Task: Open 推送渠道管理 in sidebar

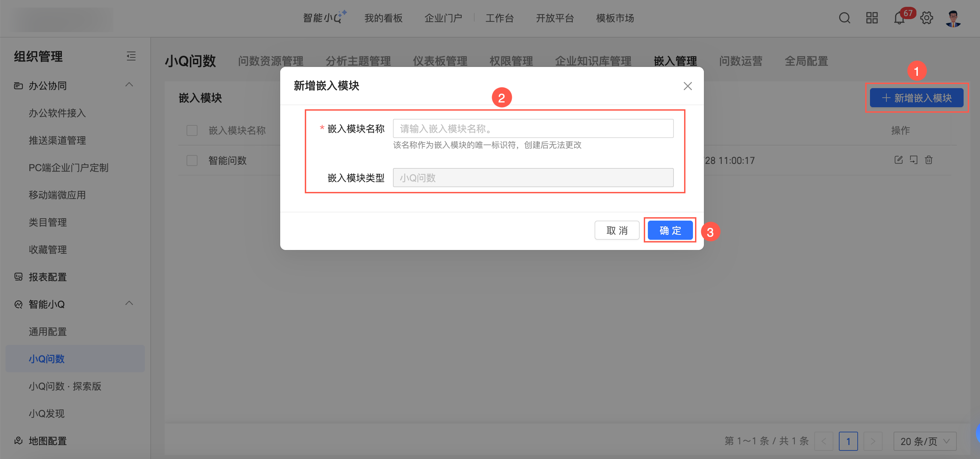Action: pyautogui.click(x=57, y=140)
